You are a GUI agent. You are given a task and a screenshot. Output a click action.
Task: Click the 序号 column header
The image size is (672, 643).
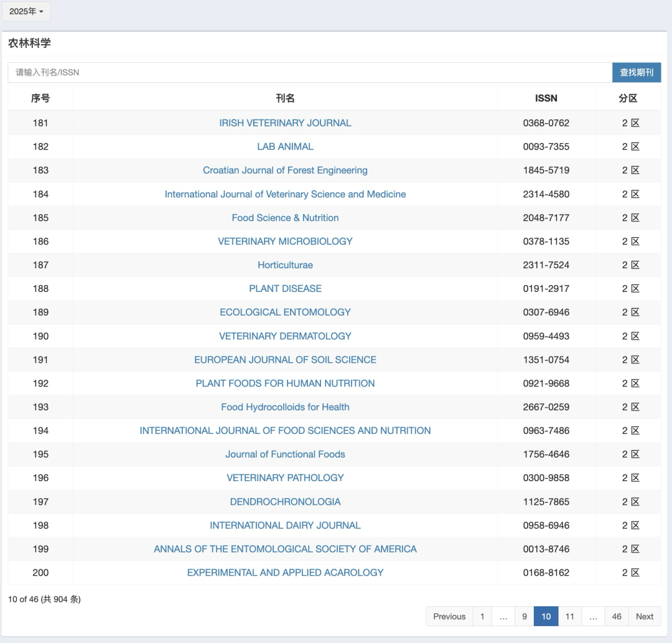point(40,98)
